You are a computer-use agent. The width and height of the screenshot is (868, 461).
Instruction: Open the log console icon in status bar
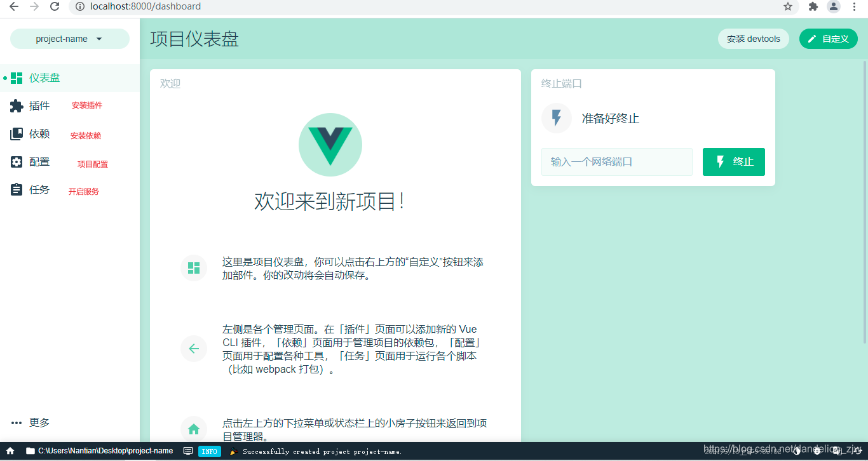[x=188, y=451]
